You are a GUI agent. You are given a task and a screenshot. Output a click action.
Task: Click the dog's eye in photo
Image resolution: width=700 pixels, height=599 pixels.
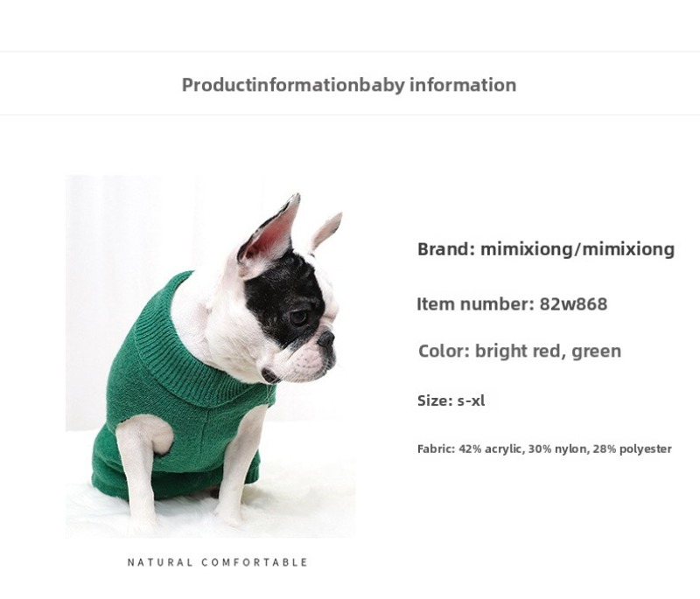tap(300, 316)
